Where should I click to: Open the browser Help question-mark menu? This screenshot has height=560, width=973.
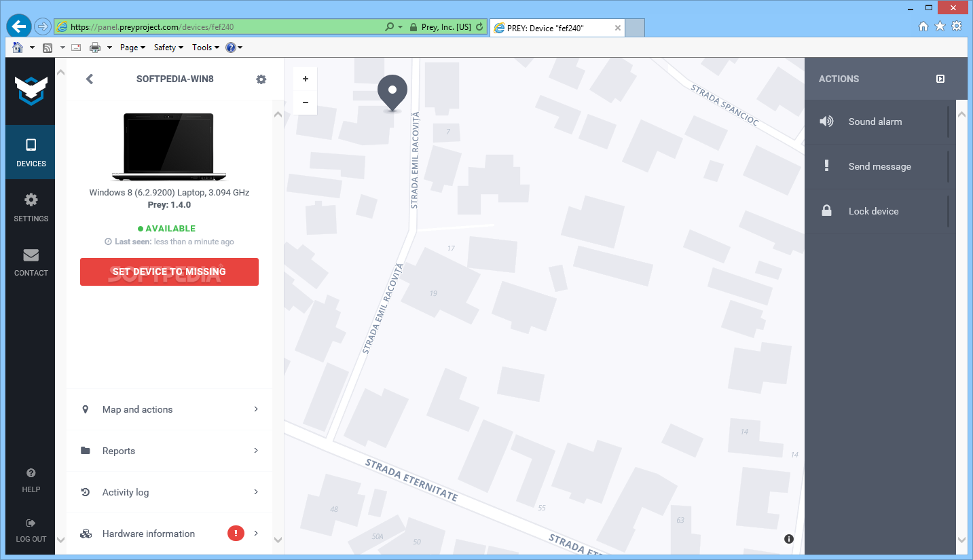coord(234,48)
